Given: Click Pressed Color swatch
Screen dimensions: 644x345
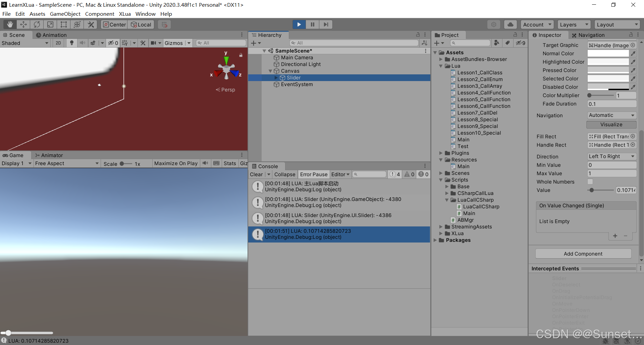Looking at the screenshot, I should (x=608, y=70).
